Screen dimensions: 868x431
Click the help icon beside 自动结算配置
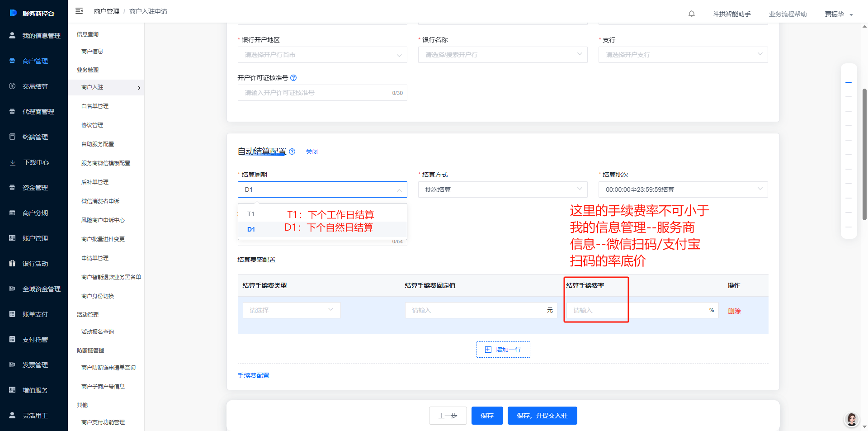click(x=292, y=152)
